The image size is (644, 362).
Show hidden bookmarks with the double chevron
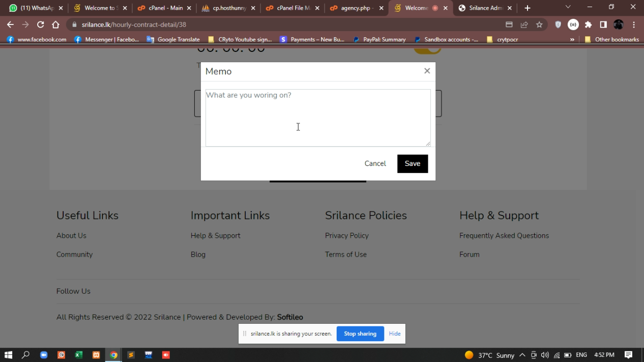[x=572, y=39]
